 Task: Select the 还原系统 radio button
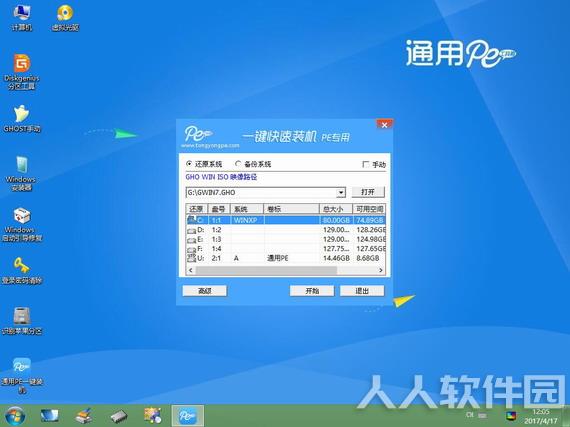pyautogui.click(x=189, y=164)
